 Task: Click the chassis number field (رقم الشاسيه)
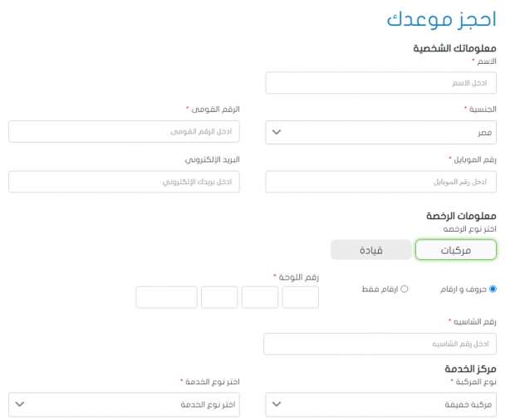[380, 344]
